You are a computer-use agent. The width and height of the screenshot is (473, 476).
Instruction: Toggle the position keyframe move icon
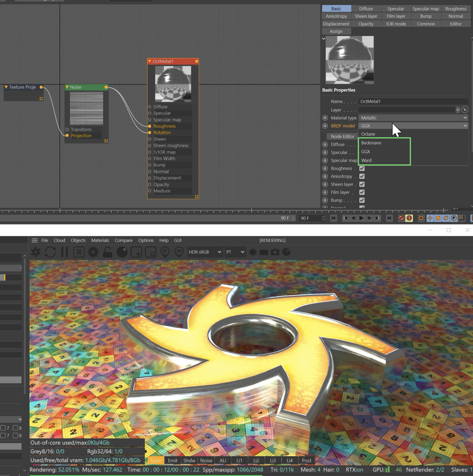pos(430,218)
